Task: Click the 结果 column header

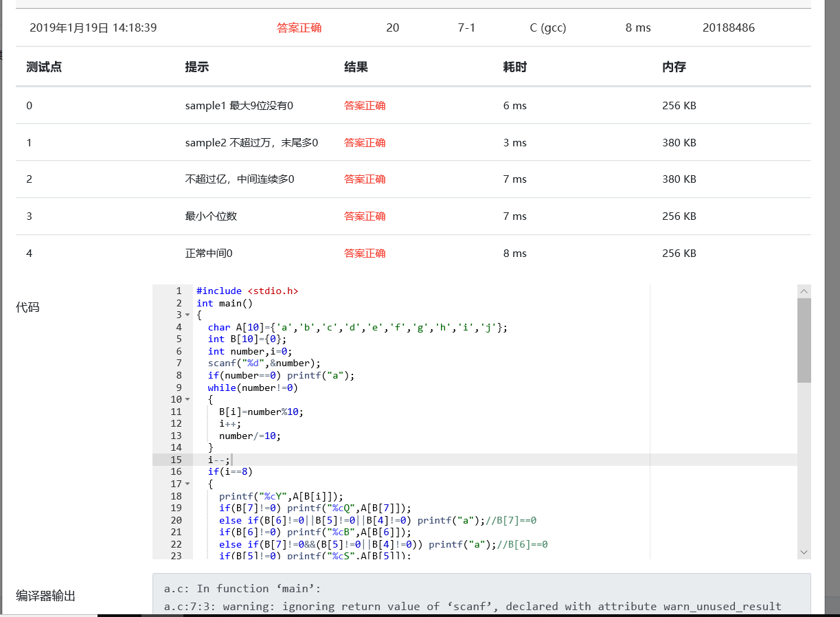Action: coord(356,67)
